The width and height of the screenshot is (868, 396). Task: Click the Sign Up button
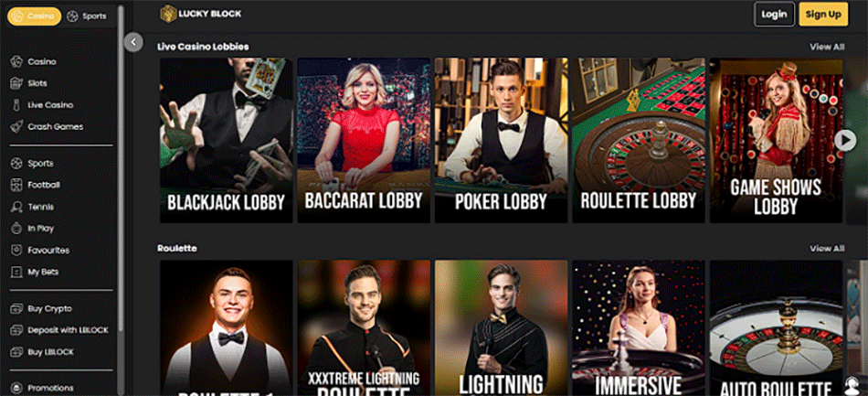pyautogui.click(x=823, y=15)
